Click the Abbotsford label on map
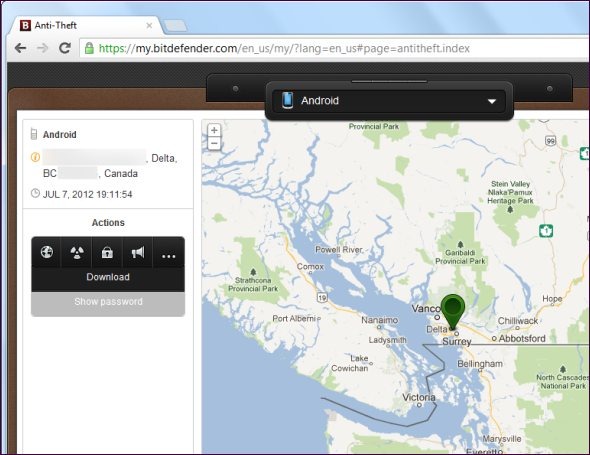 (x=522, y=339)
